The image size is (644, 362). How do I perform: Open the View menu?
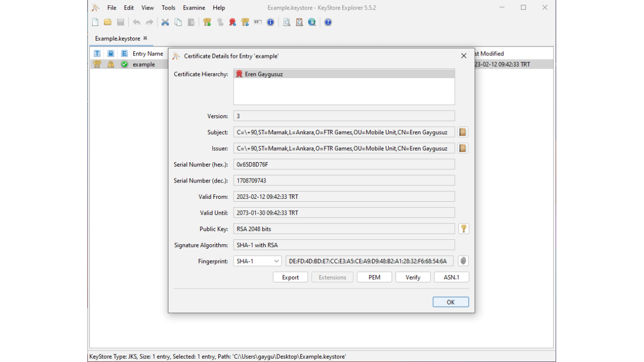[x=148, y=8]
